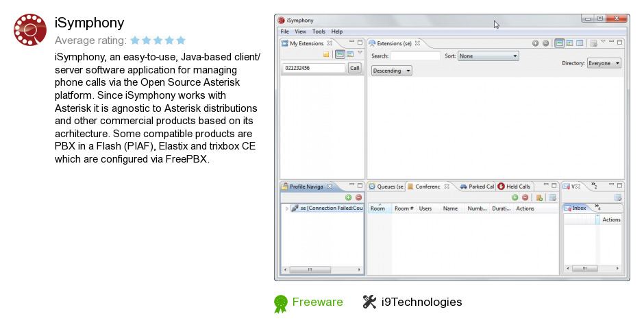Sort by the Room # column header
This screenshot has height=334, width=644.
tap(404, 208)
